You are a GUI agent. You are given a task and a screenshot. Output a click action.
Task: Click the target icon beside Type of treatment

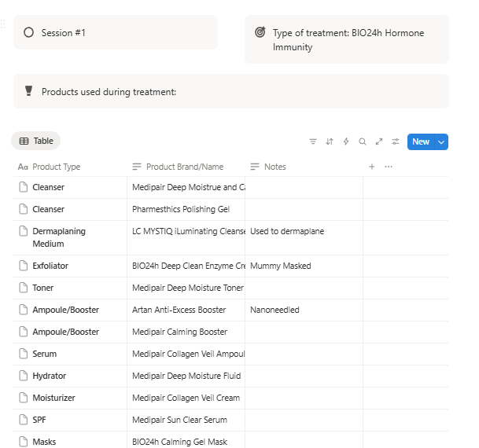tap(260, 32)
